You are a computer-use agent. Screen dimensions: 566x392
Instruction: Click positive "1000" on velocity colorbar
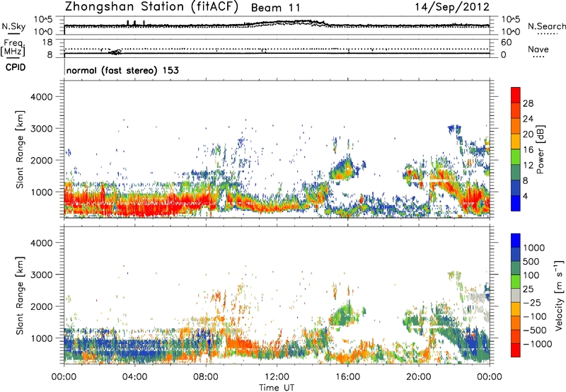[x=534, y=248]
